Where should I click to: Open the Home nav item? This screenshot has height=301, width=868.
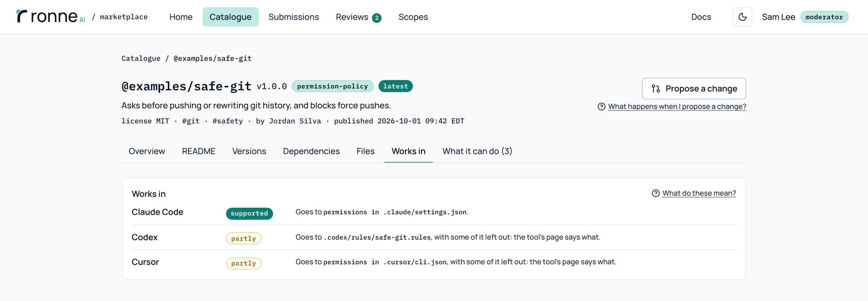pos(181,17)
